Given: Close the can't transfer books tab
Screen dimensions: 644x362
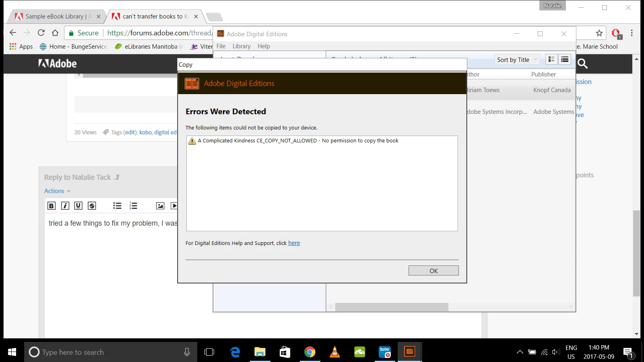Looking at the screenshot, I should pyautogui.click(x=196, y=16).
